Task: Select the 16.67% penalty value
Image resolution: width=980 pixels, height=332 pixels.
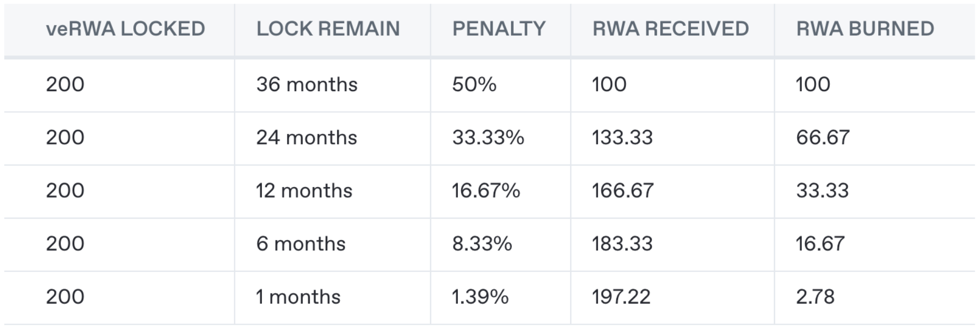Action: (486, 191)
